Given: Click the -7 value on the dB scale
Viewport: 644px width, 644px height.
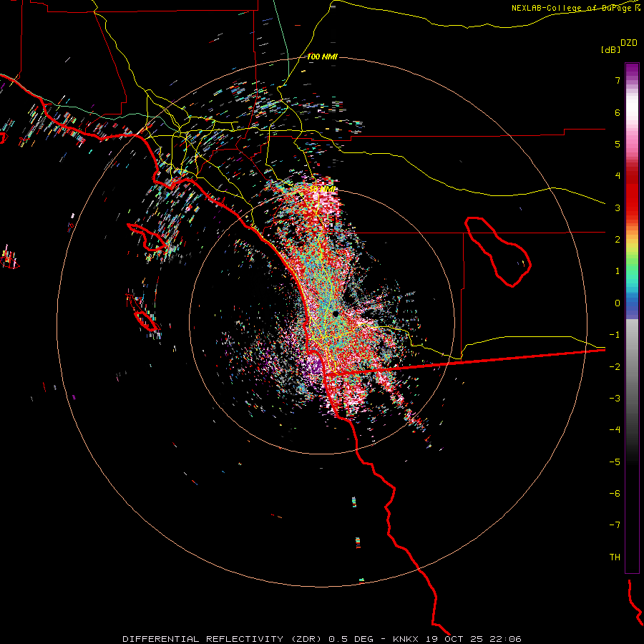Looking at the screenshot, I should click(x=615, y=525).
